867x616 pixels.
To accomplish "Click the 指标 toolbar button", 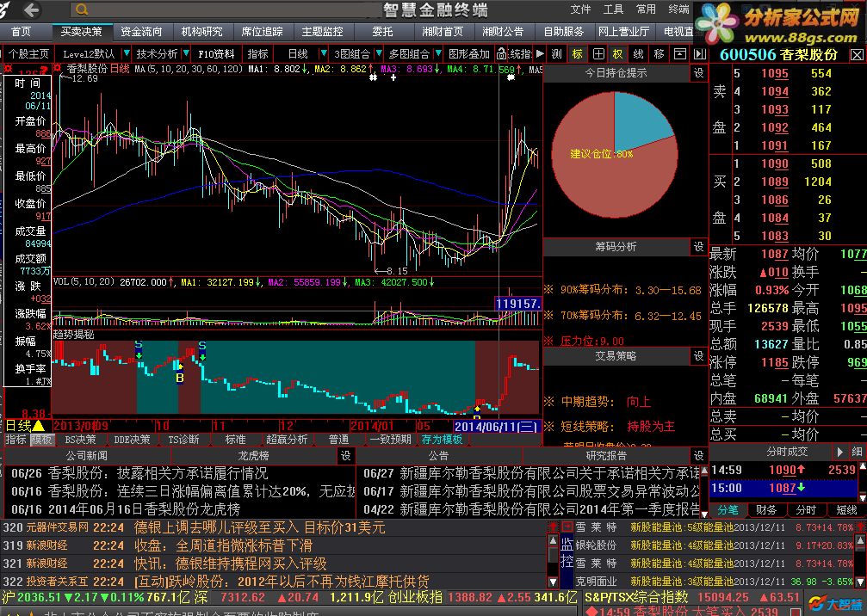I will point(257,53).
